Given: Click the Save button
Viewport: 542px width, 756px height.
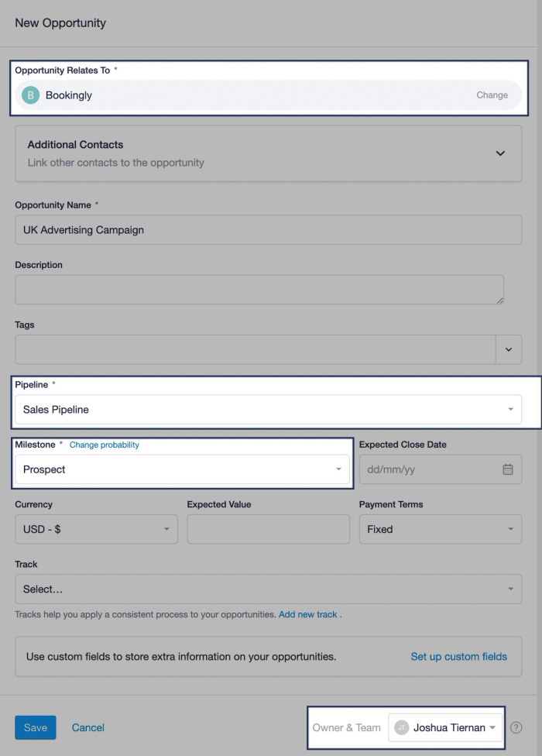Looking at the screenshot, I should 36,727.
